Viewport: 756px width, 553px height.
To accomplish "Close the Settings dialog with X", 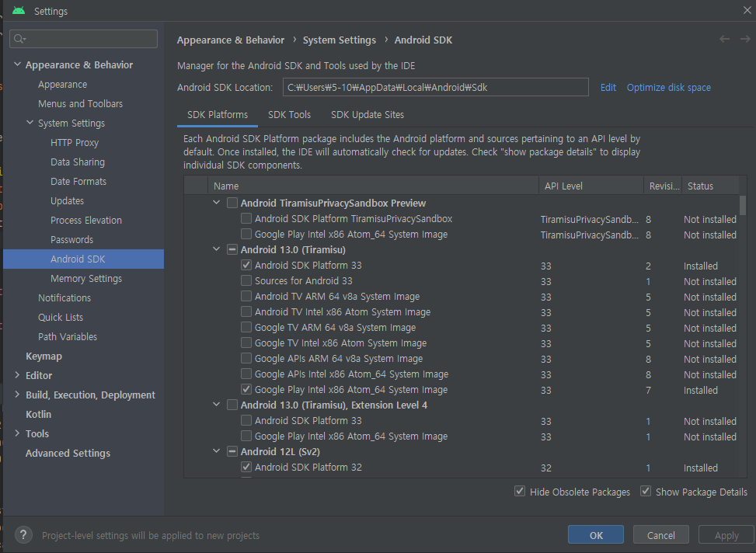I will click(x=747, y=10).
